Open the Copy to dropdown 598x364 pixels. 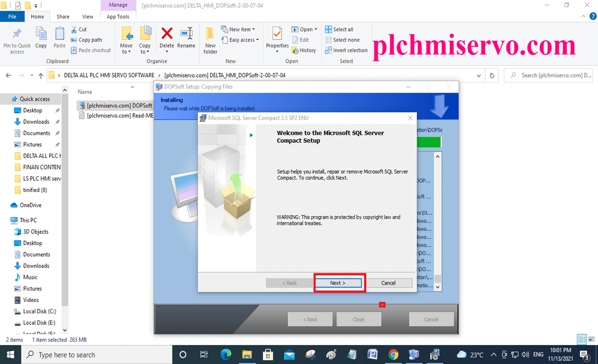[145, 40]
